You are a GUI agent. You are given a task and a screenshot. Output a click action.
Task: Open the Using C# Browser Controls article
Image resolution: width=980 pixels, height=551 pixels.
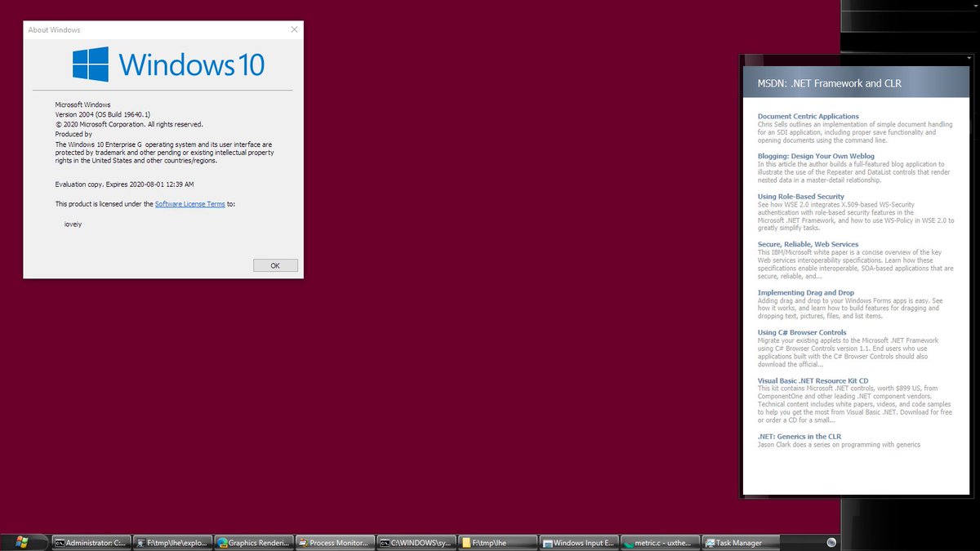804,332
